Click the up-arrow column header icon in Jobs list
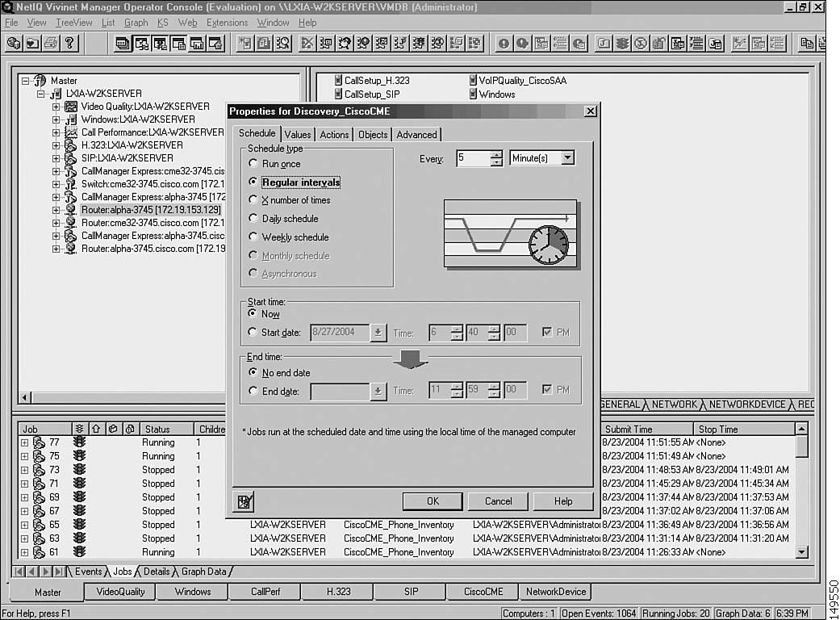Image resolution: width=840 pixels, height=620 pixels. 97,429
